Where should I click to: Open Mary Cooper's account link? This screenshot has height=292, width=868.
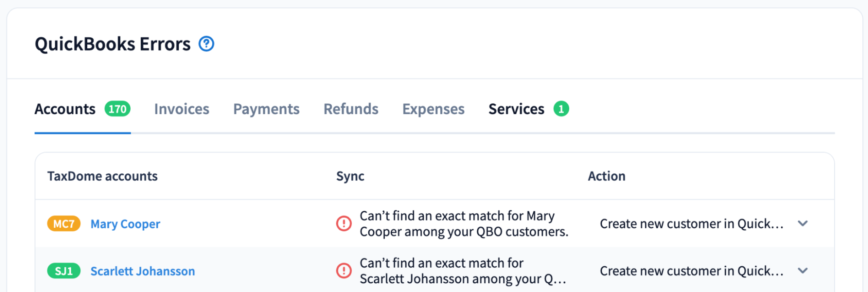pos(125,224)
